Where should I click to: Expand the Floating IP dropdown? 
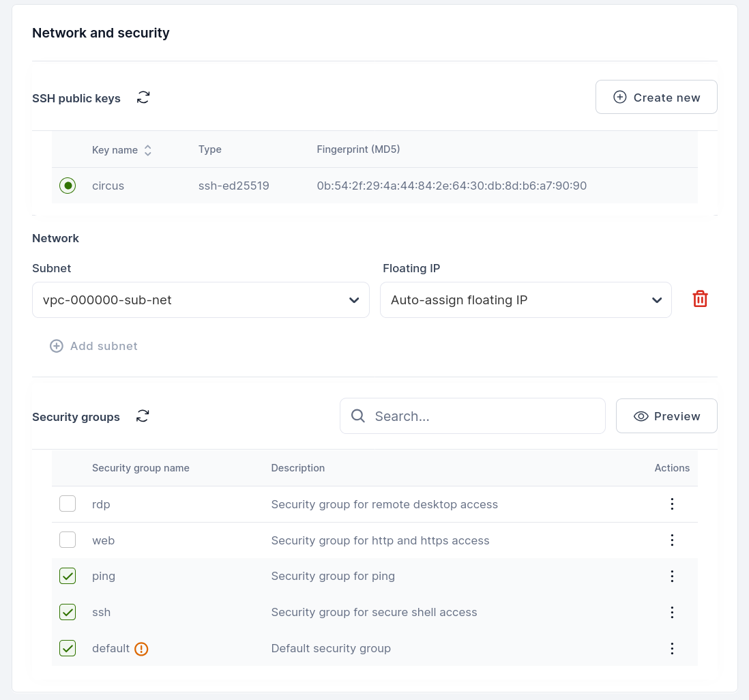point(525,300)
